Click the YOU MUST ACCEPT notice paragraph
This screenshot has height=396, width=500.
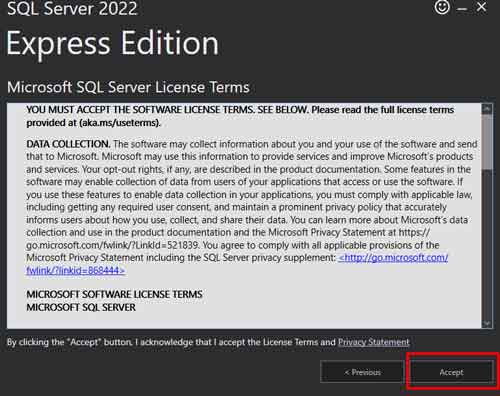(x=240, y=116)
